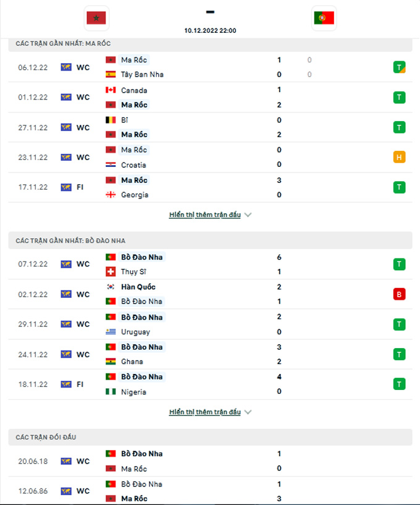Click the green T badge of the Ma Rốc–Tây Ban Nha match
This screenshot has height=505, width=420.
[x=399, y=67]
